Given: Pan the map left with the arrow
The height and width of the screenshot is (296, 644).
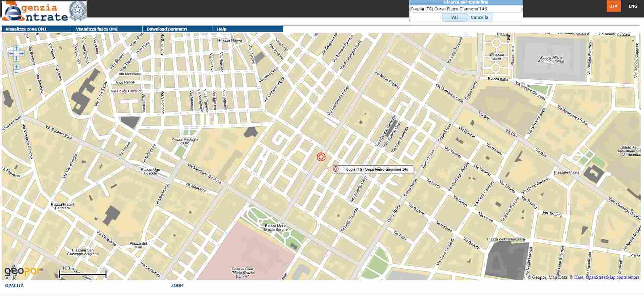Looking at the screenshot, I should click(11, 53).
